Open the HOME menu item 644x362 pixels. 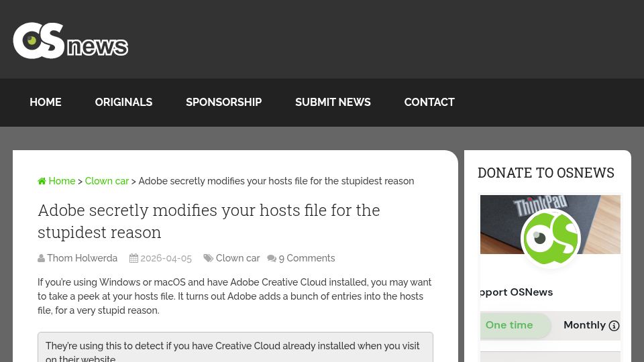tap(46, 102)
